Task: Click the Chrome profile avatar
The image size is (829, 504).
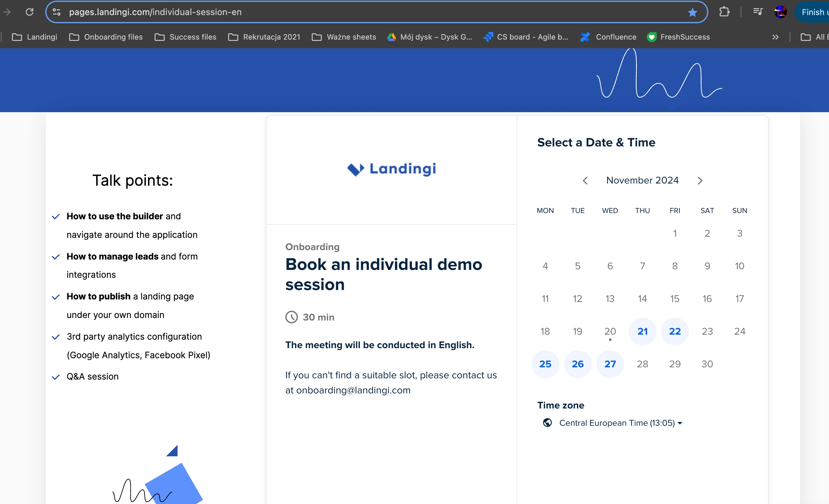Action: pos(780,12)
